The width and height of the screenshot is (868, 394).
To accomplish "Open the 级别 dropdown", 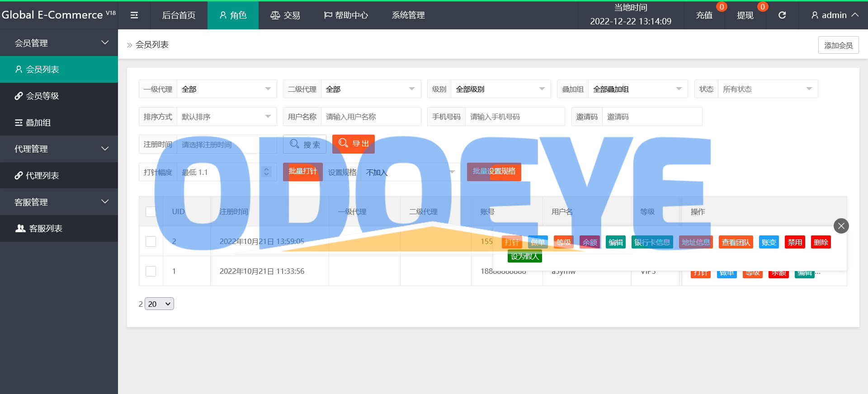I will tap(500, 89).
